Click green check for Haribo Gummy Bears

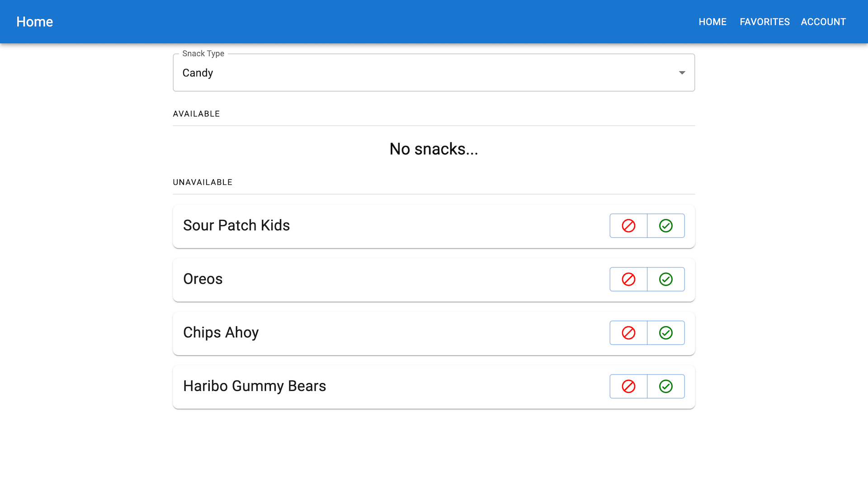coord(666,386)
